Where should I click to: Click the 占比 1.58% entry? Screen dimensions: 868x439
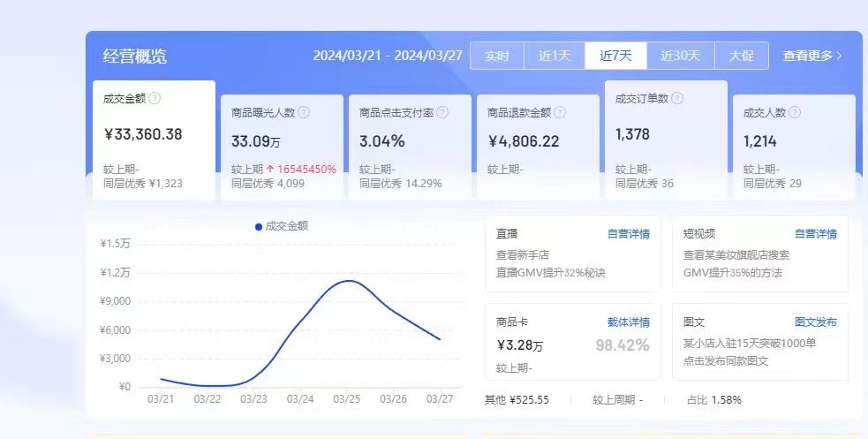click(714, 400)
